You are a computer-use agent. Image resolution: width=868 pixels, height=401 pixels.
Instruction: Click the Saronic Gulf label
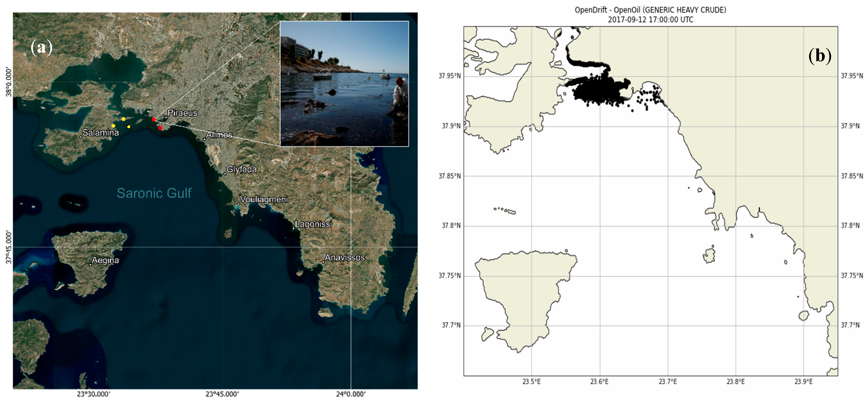click(154, 193)
